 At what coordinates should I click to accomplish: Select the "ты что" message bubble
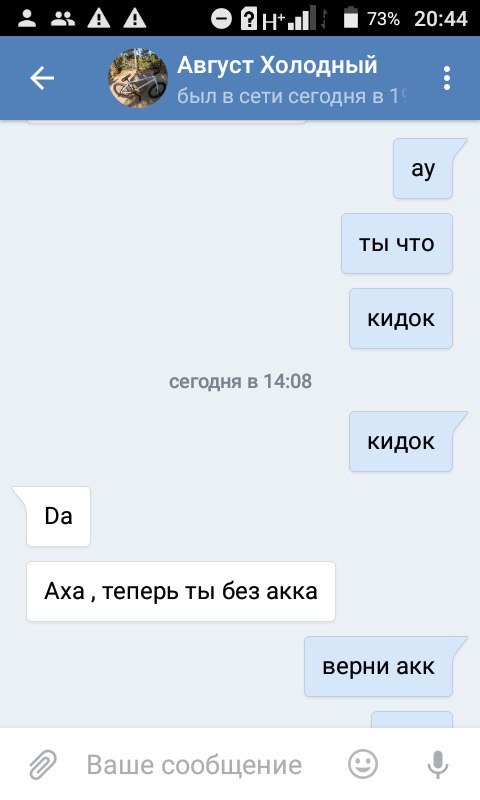point(397,243)
